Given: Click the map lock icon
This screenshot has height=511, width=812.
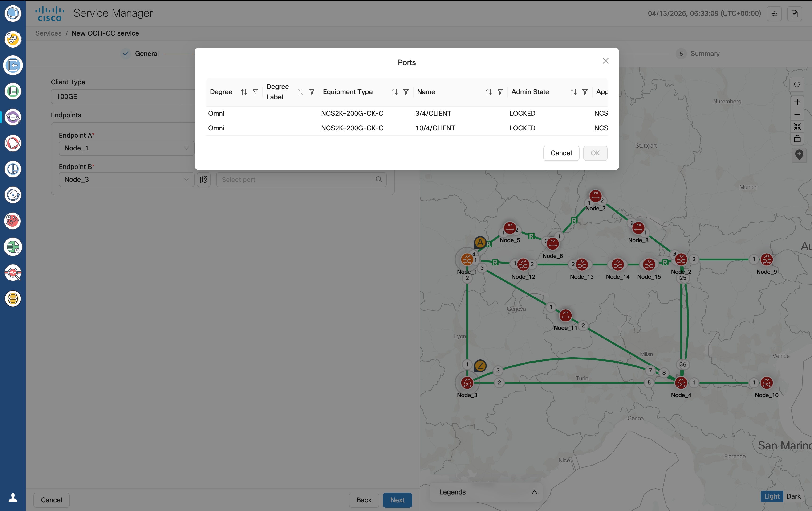Looking at the screenshot, I should click(797, 139).
